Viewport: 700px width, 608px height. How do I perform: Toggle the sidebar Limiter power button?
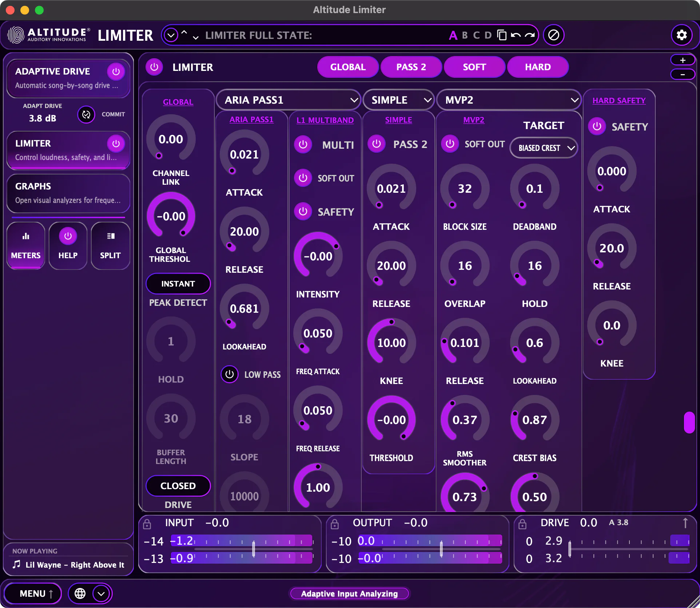click(x=116, y=144)
